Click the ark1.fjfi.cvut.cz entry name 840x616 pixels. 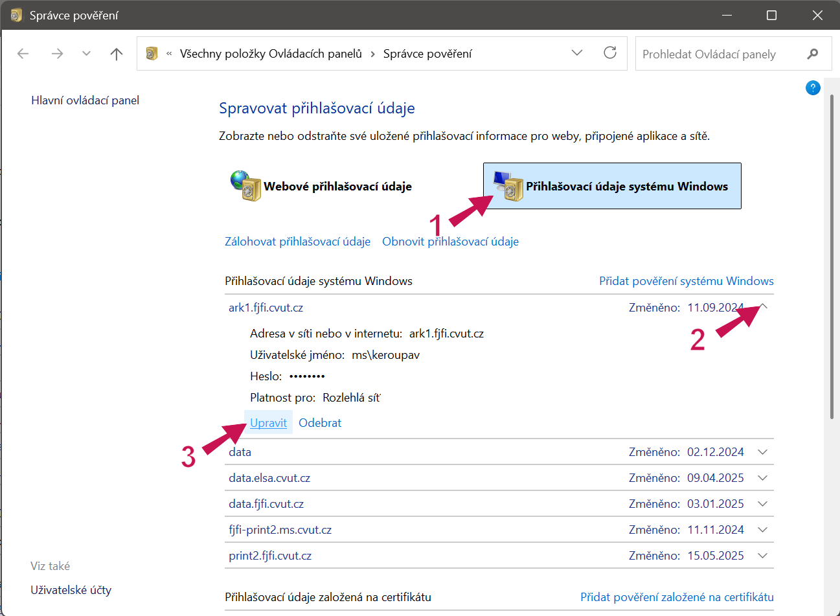(x=266, y=308)
